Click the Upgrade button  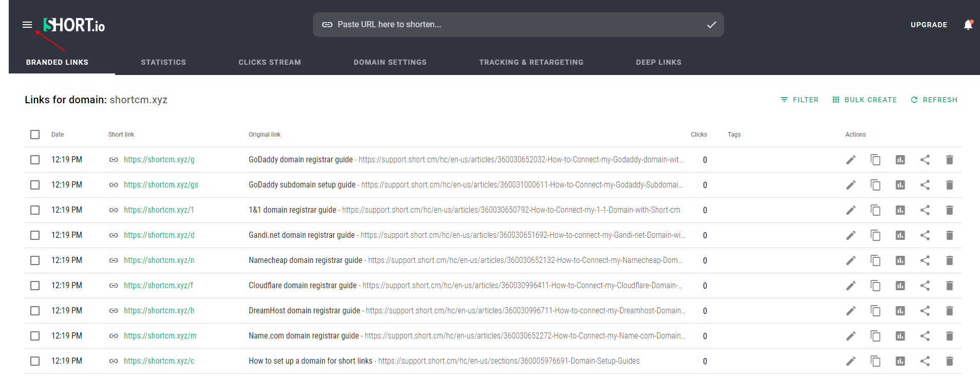[x=929, y=25]
